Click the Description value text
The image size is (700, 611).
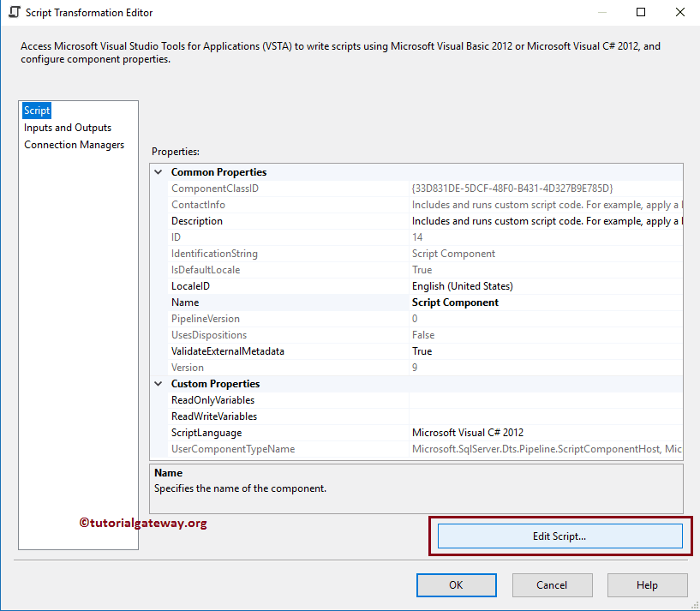(x=547, y=221)
